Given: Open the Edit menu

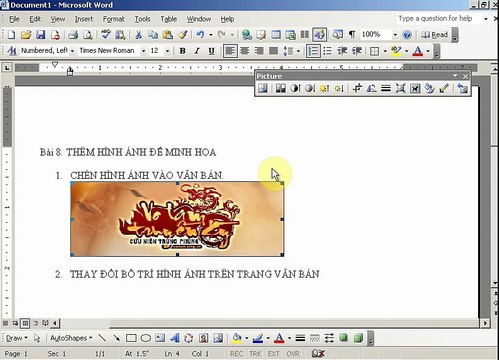Looking at the screenshot, I should 35,19.
